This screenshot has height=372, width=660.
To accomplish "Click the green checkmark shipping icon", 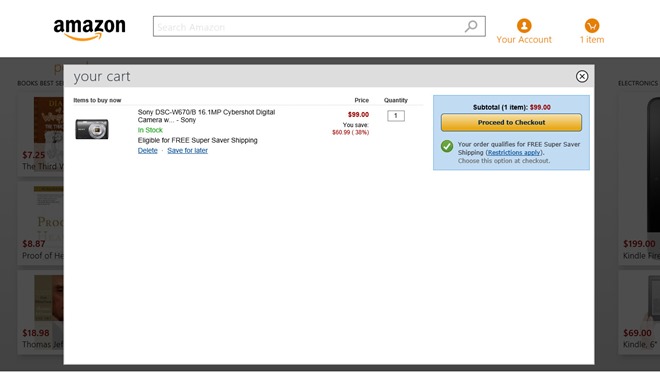I will coord(447,146).
